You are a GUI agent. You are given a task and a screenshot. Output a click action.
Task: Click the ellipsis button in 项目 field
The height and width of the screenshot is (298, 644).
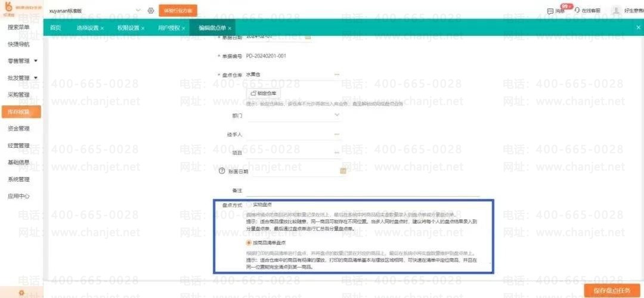(x=337, y=153)
